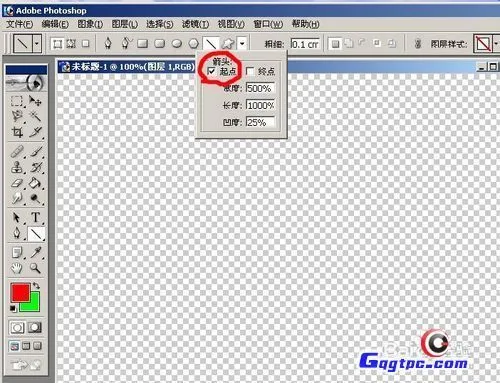This screenshot has width=500, height=383.
Task: Select Polygon shape in options bar
Action: click(x=194, y=44)
